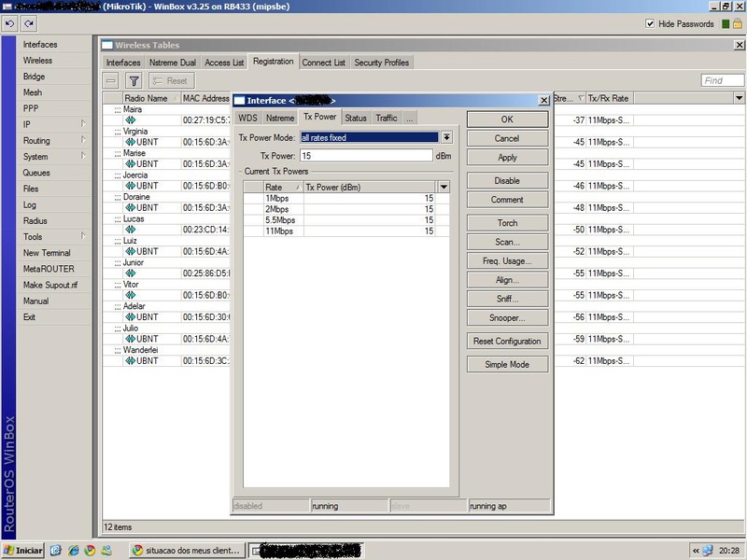Click the Reset Configuration button
747x560 pixels.
[507, 342]
